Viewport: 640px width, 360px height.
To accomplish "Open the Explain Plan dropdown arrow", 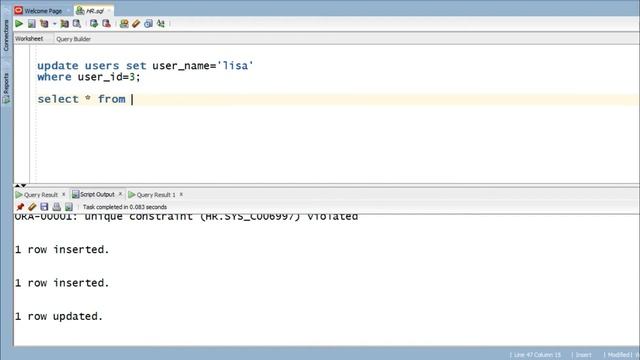I will pos(54,24).
